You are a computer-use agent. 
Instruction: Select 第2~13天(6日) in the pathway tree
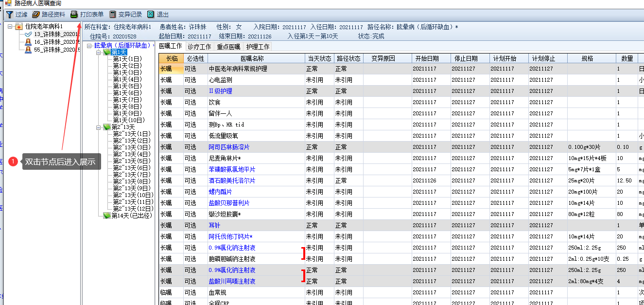click(131, 168)
